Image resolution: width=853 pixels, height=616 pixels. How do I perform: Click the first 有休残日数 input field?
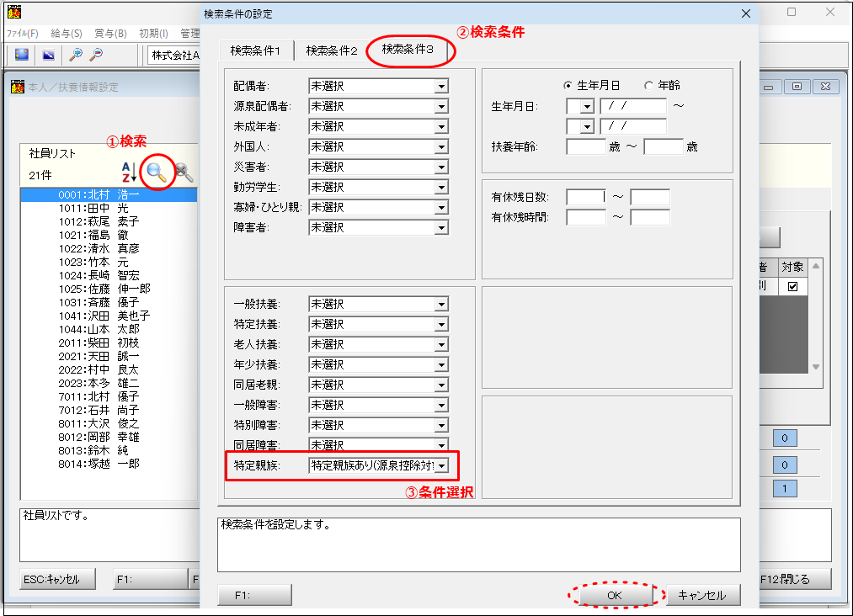pyautogui.click(x=585, y=197)
